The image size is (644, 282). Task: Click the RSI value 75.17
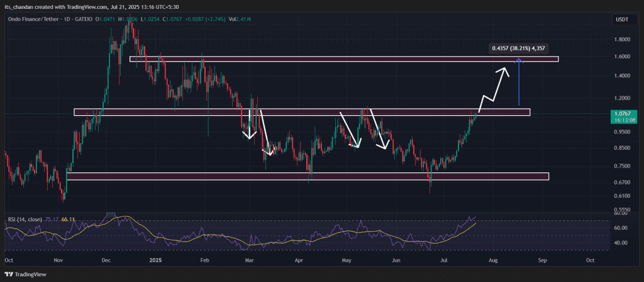(53, 220)
